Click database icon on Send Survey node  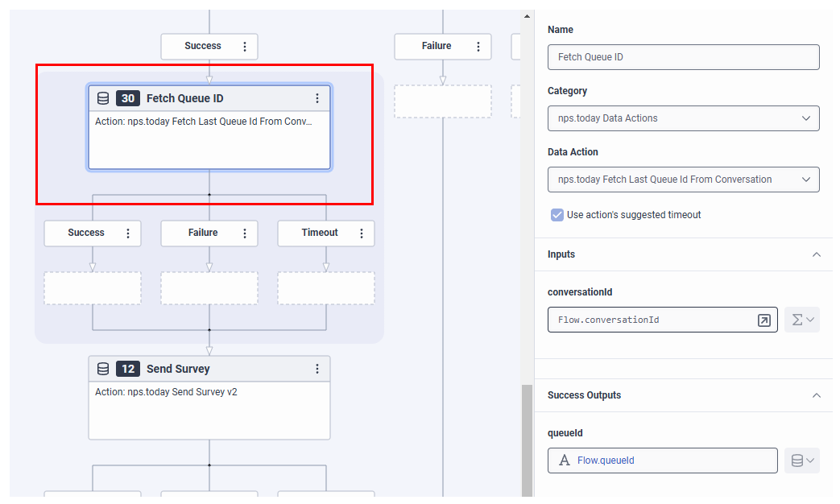coord(103,369)
